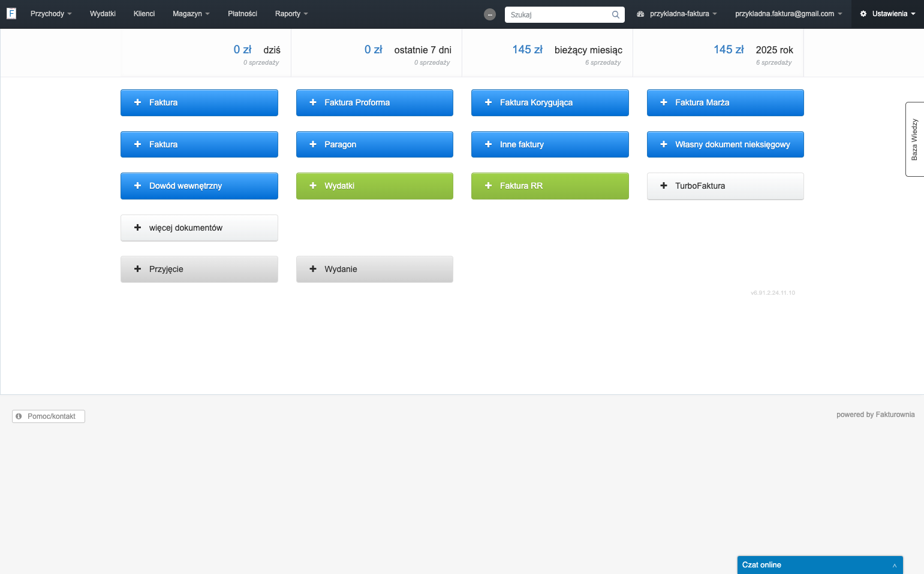Open the Magazyn dropdown menu
This screenshot has width=924, height=574.
191,14
